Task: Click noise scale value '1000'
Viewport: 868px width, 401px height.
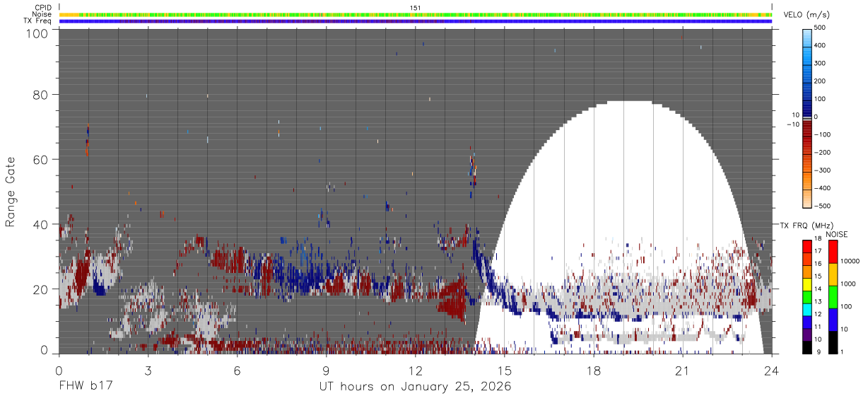Action: (x=848, y=284)
